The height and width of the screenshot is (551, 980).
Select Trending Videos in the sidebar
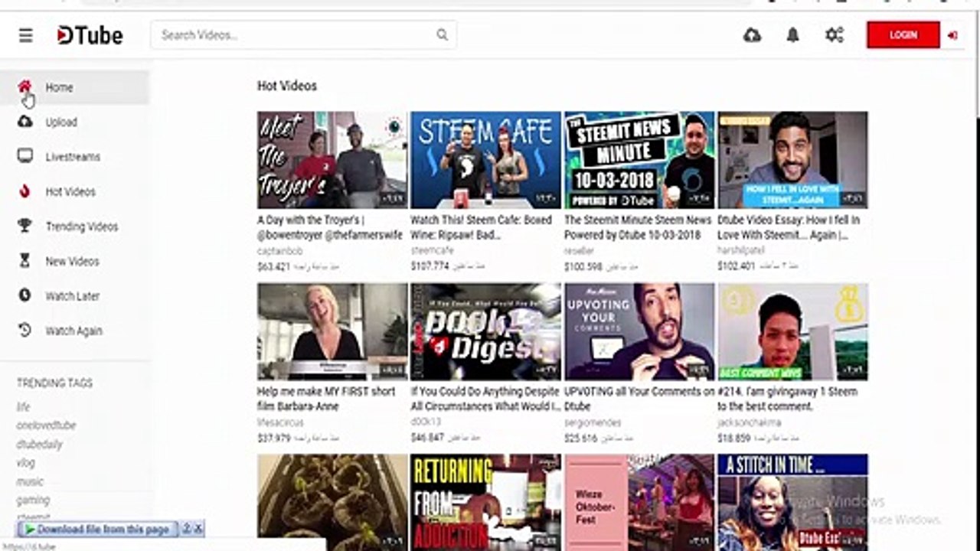tap(74, 227)
